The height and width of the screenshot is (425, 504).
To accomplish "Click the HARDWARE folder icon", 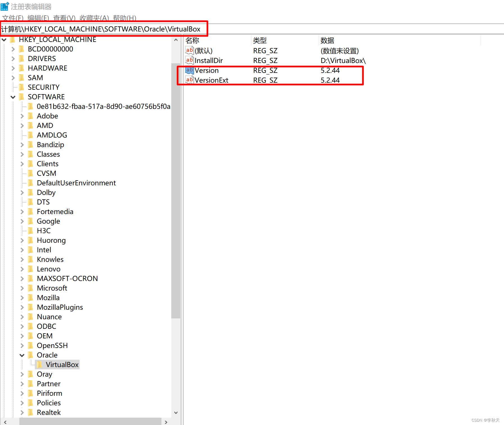I will click(x=22, y=68).
